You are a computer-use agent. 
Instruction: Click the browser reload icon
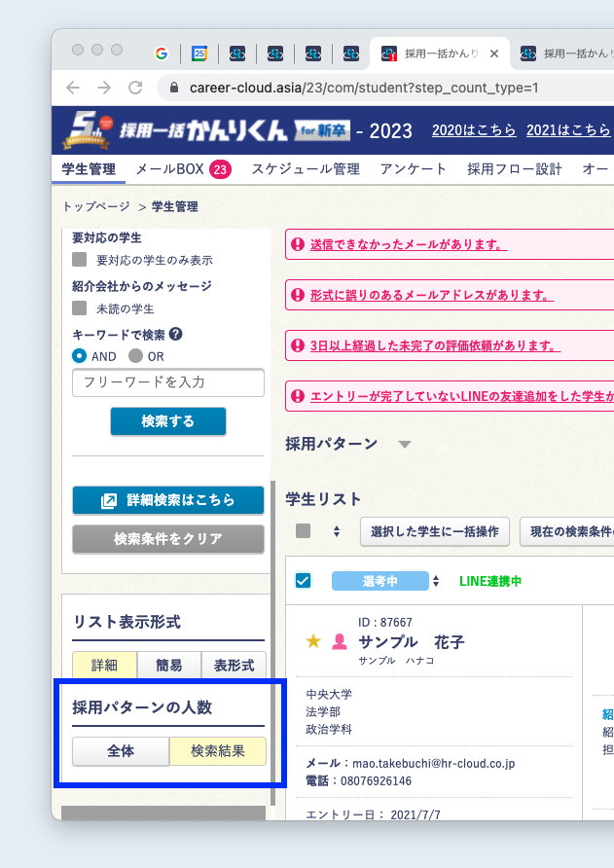point(135,88)
